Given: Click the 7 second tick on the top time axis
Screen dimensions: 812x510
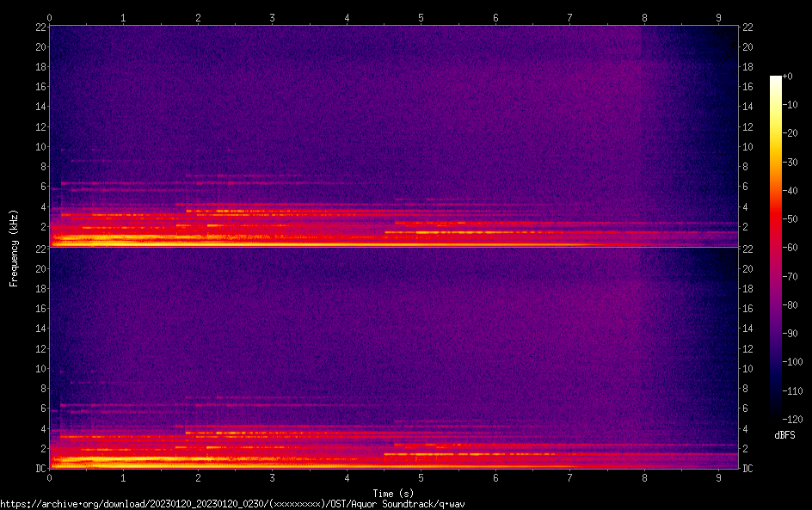Looking at the screenshot, I should click(x=570, y=17).
